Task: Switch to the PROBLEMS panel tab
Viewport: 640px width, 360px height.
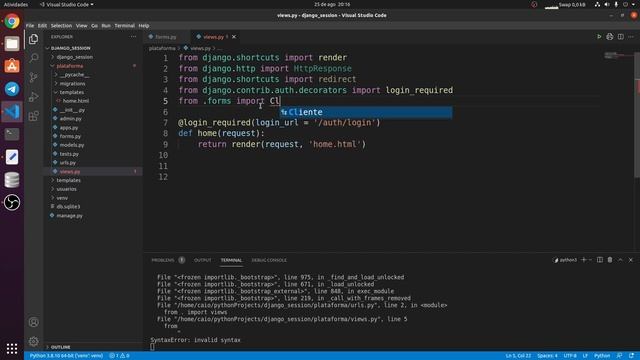Action: (x=163, y=260)
